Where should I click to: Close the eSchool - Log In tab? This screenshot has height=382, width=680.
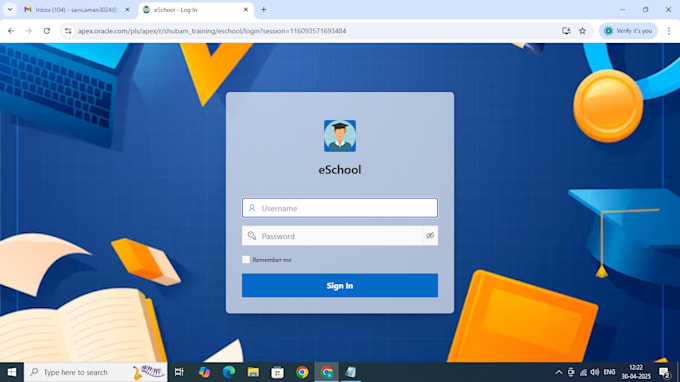click(x=246, y=10)
